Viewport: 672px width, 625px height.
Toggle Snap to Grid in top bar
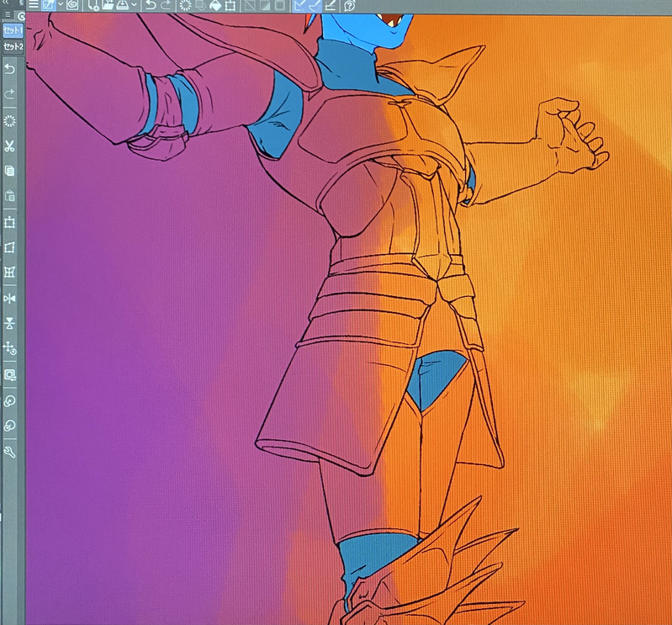(330, 6)
